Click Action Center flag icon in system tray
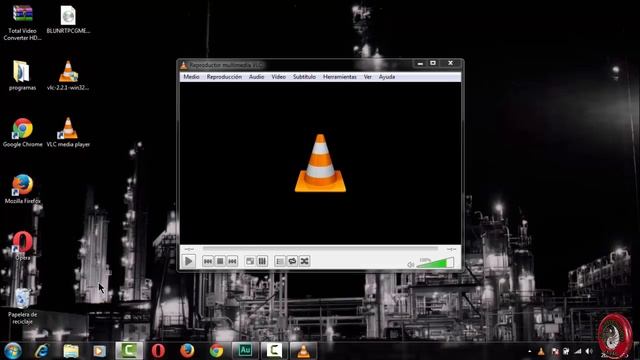The width and height of the screenshot is (640, 360). coord(555,351)
